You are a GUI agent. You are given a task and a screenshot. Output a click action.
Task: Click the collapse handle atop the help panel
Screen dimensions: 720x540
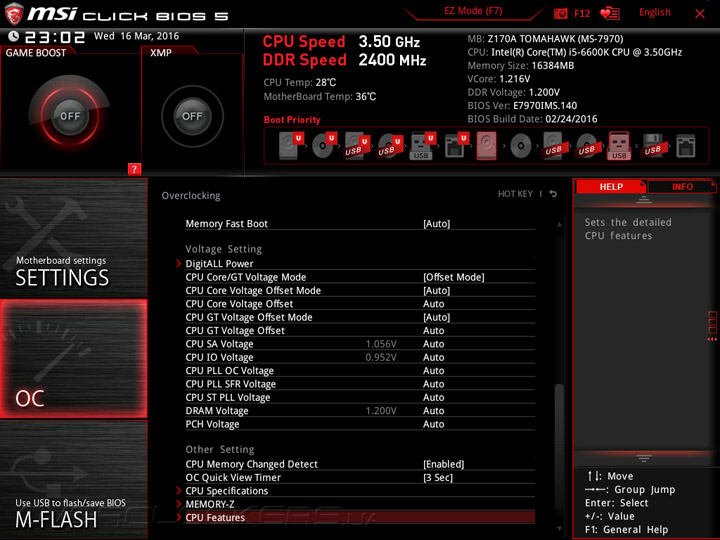pyautogui.click(x=644, y=200)
